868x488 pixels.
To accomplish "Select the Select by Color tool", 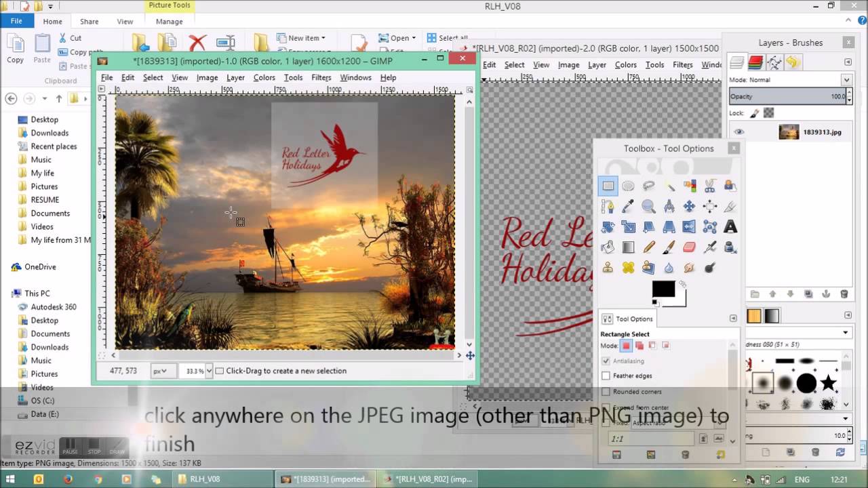I will pos(690,186).
